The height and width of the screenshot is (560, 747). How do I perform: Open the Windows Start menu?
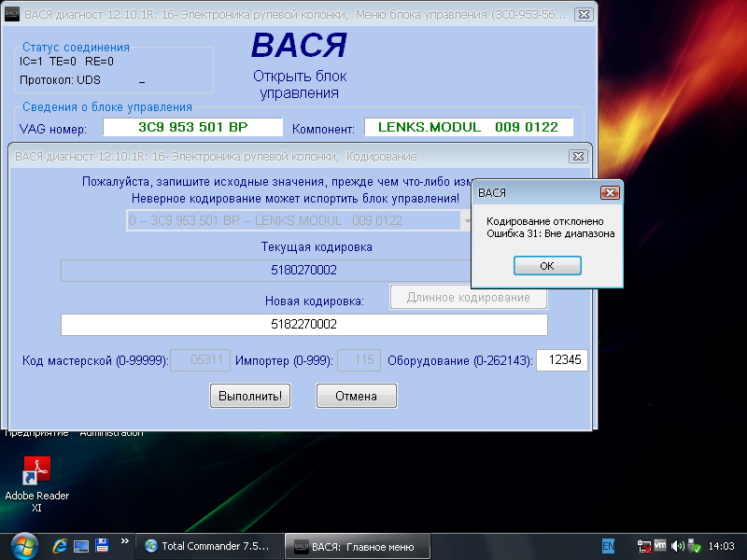click(23, 544)
